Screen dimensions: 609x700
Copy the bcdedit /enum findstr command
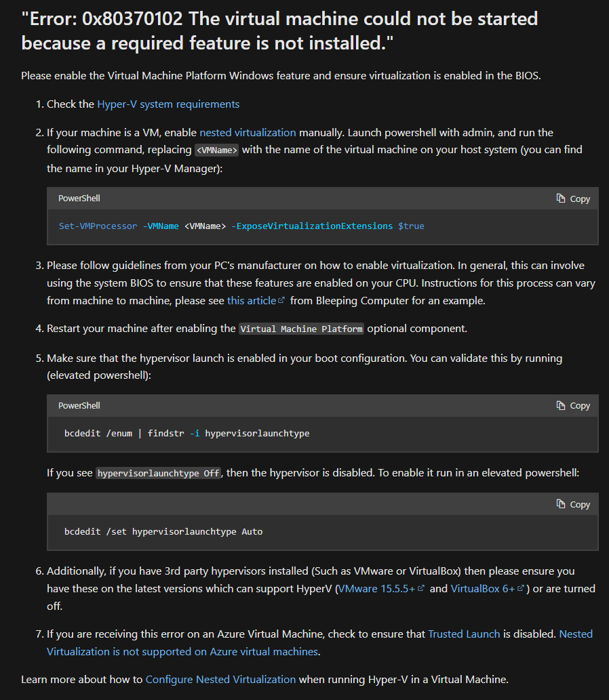tap(573, 405)
